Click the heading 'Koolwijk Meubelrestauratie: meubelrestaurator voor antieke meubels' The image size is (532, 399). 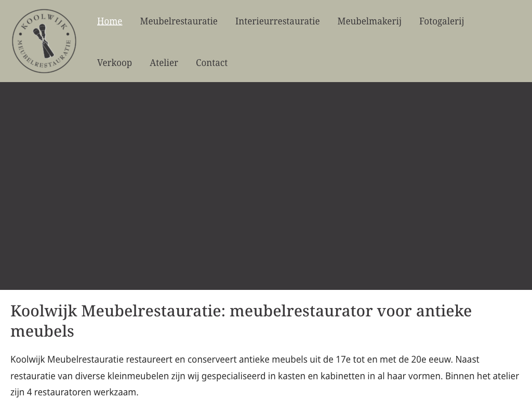coord(241,321)
